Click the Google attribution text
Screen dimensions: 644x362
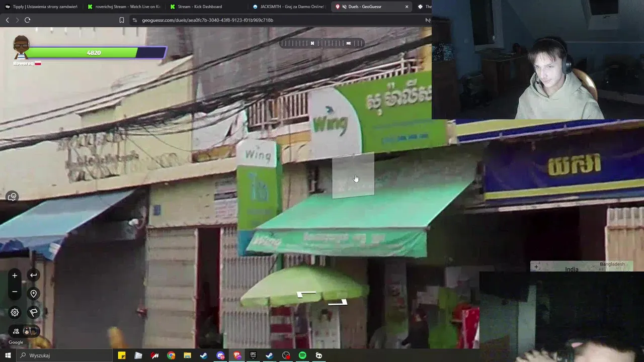16,342
